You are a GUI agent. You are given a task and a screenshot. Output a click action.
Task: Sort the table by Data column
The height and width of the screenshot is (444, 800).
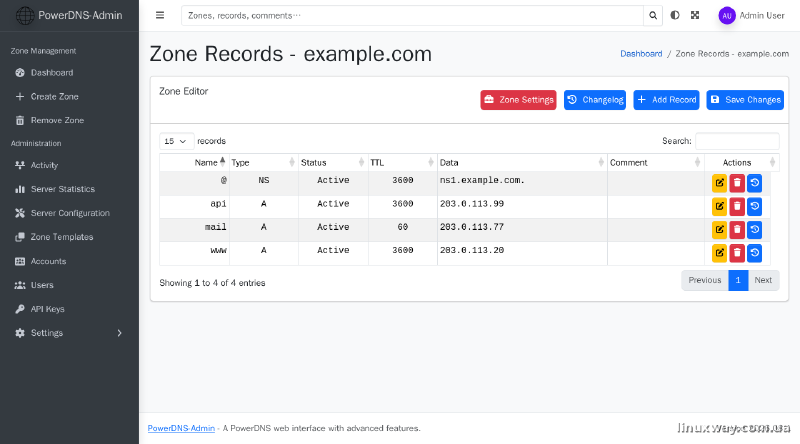point(522,163)
